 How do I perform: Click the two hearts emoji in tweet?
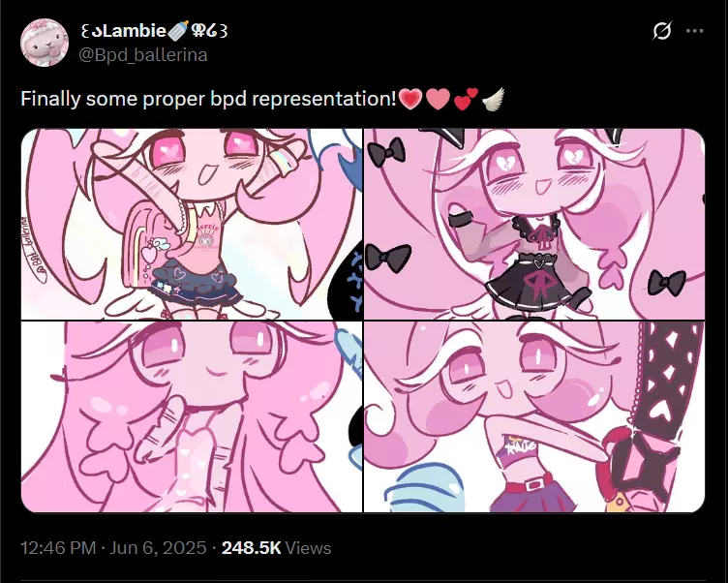coord(466,99)
